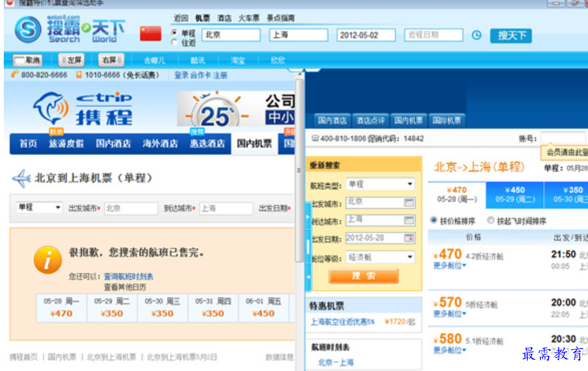Click the phone icon beside 400-810-1806
Image resolution: width=588 pixels, height=371 pixels.
coord(315,138)
